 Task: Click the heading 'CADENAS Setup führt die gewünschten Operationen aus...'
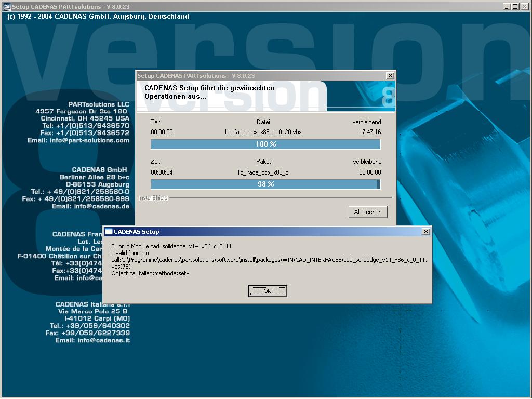click(209, 92)
